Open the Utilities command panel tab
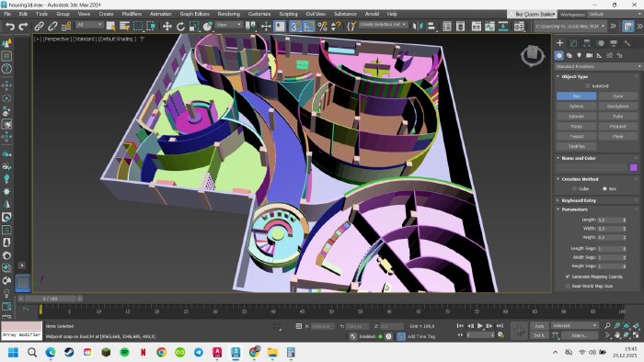Image resolution: width=644 pixels, height=362 pixels. (x=627, y=43)
